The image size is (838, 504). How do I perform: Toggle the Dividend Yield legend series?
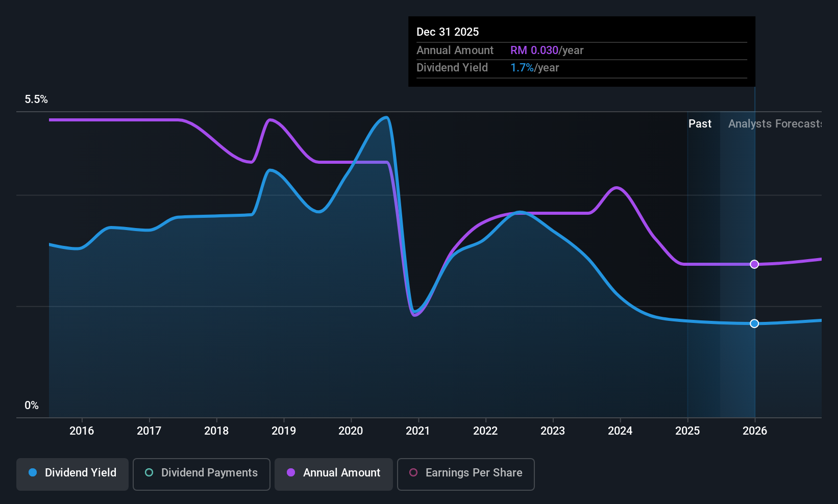click(72, 474)
